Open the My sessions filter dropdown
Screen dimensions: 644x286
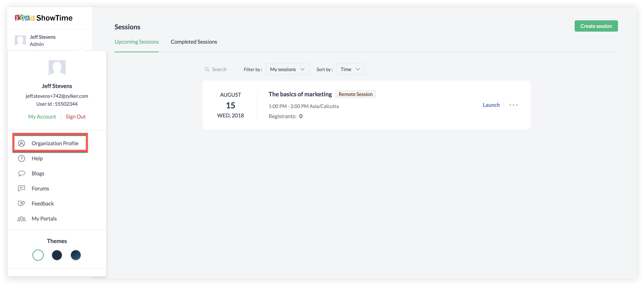pyautogui.click(x=287, y=69)
